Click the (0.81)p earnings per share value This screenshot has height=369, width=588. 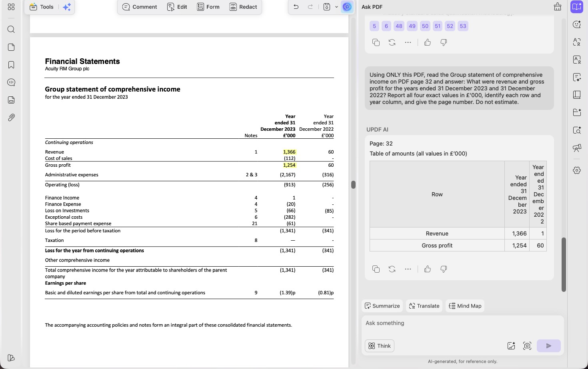click(x=326, y=293)
